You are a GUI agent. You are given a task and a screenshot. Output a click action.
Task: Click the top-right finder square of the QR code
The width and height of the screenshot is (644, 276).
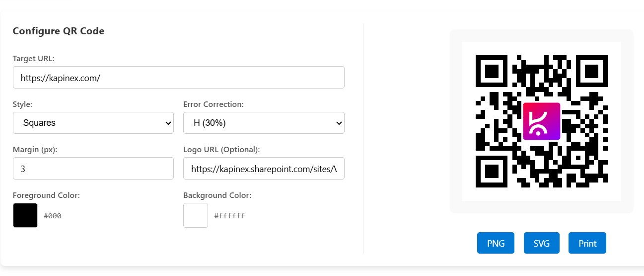(x=592, y=71)
